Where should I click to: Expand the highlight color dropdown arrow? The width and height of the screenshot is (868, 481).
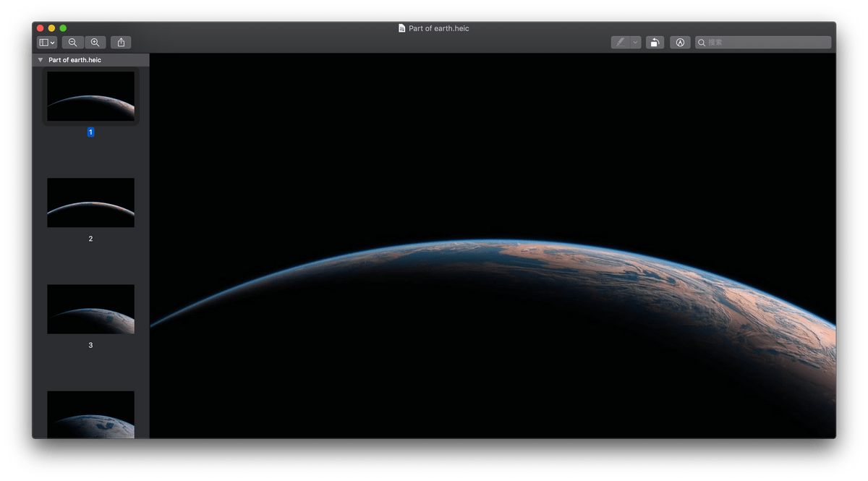(635, 43)
